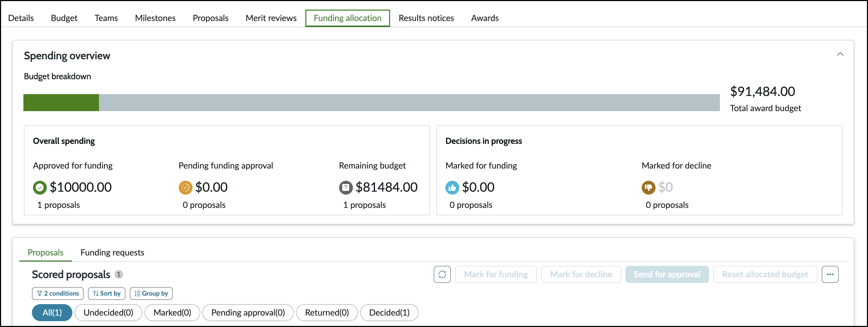This screenshot has height=327, width=868.
Task: Open the Sort by options
Action: point(106,293)
